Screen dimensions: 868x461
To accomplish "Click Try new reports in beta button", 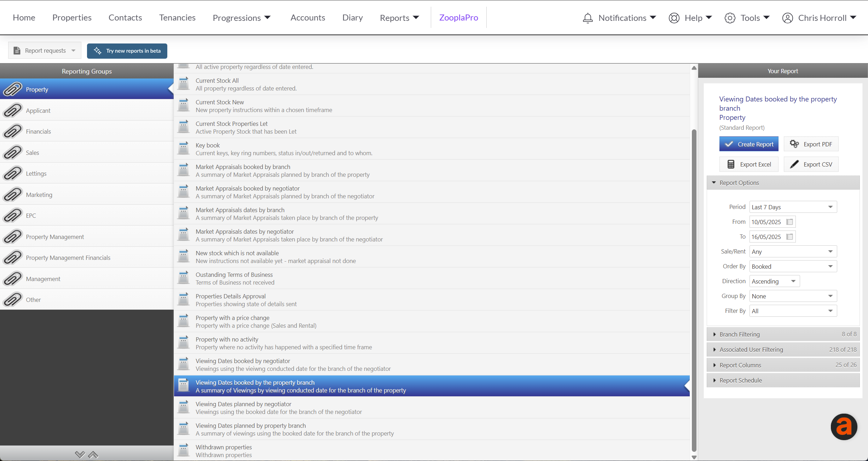I will click(127, 51).
